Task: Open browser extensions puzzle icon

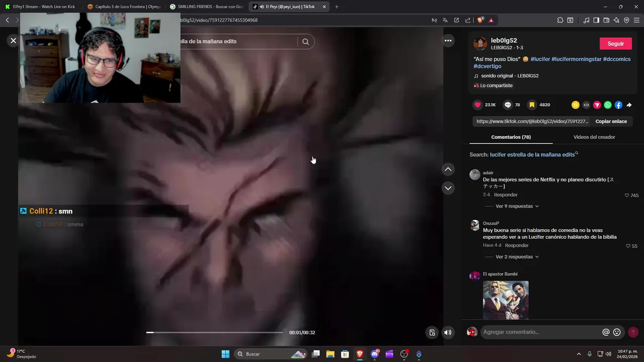Action: pyautogui.click(x=560, y=20)
